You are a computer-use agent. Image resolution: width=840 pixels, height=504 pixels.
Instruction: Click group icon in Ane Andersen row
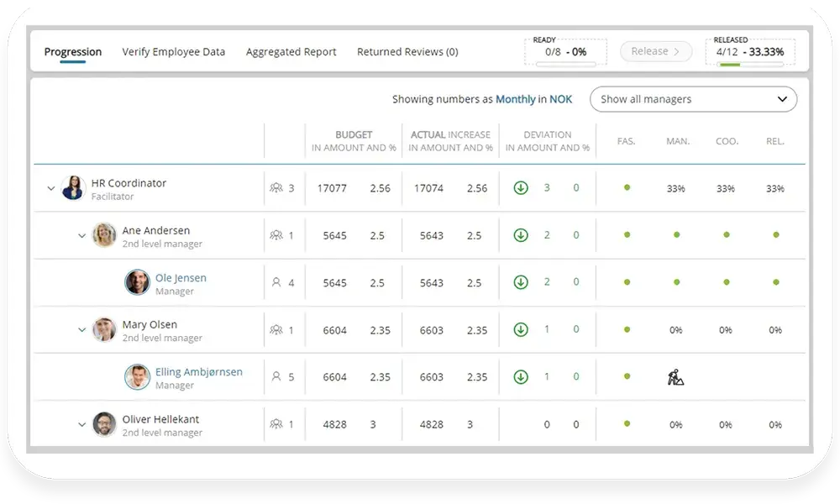[x=276, y=235]
